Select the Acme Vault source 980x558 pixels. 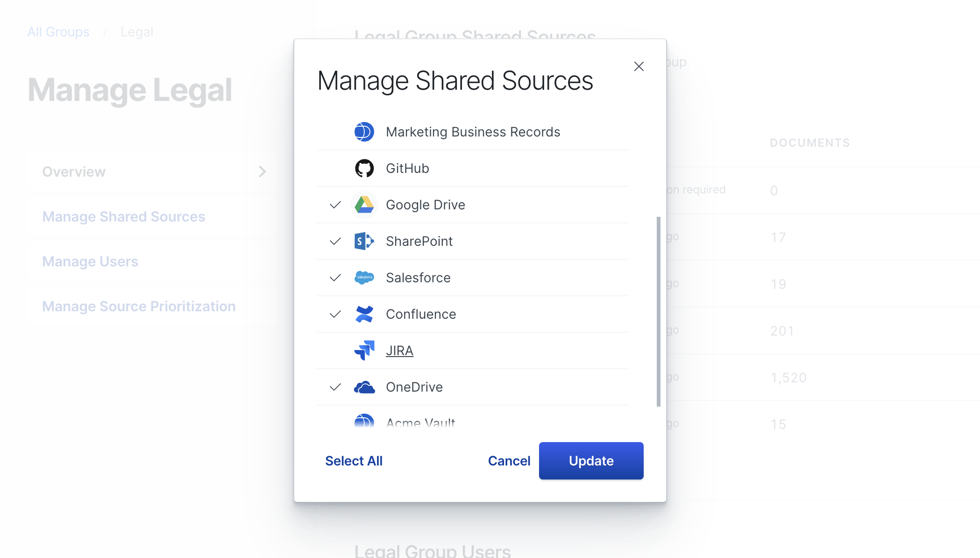(420, 422)
